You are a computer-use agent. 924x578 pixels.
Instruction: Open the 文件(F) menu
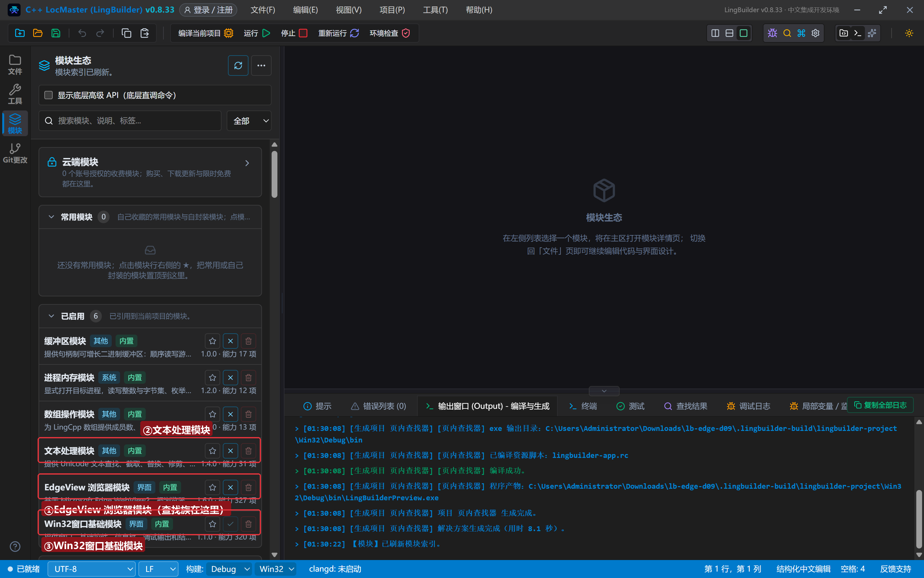tap(263, 10)
